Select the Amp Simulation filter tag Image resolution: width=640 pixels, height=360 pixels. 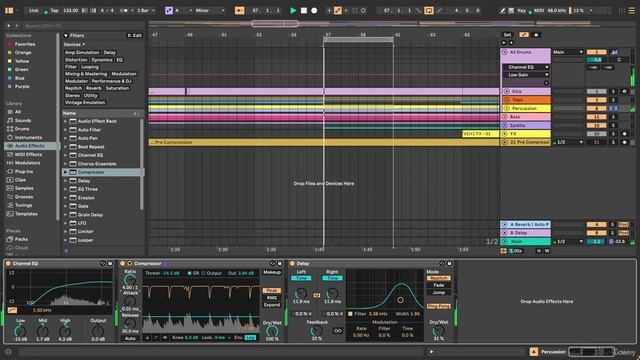pos(82,53)
